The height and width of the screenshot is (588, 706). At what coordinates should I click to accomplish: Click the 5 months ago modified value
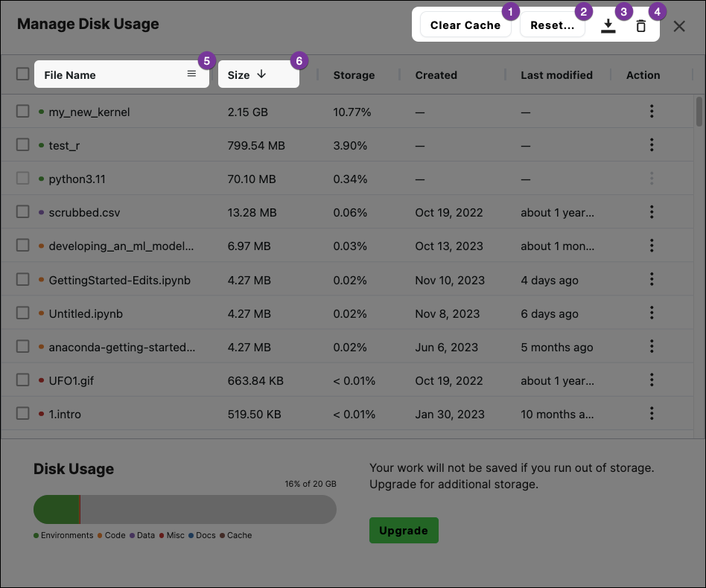coord(557,348)
